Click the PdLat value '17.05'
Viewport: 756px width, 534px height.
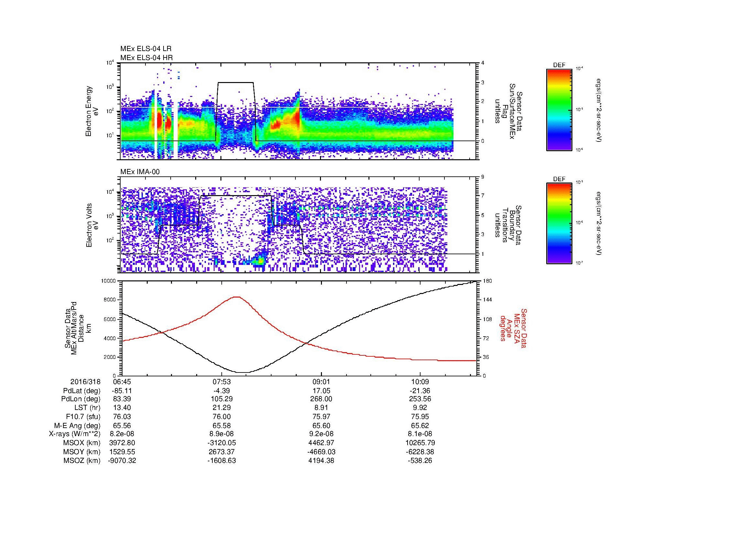[x=321, y=391]
